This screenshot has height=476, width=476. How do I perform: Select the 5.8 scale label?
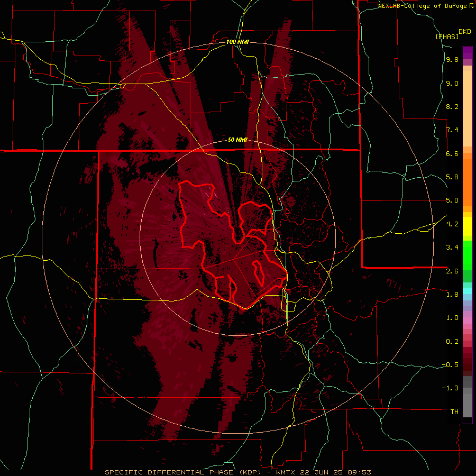(x=452, y=177)
